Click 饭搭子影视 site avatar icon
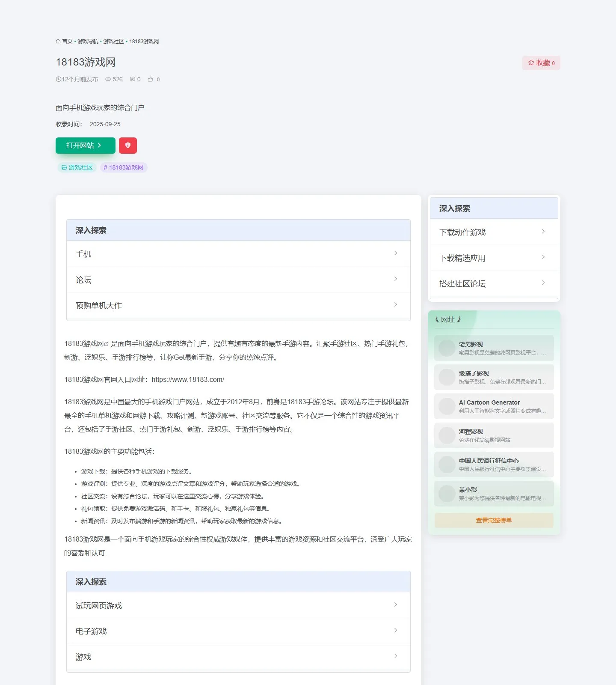The image size is (616, 685). [x=447, y=377]
